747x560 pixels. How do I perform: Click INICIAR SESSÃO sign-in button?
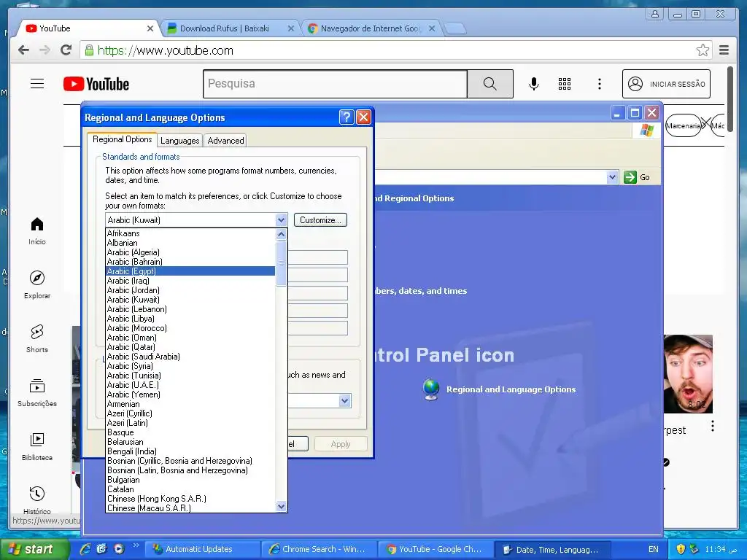666,84
